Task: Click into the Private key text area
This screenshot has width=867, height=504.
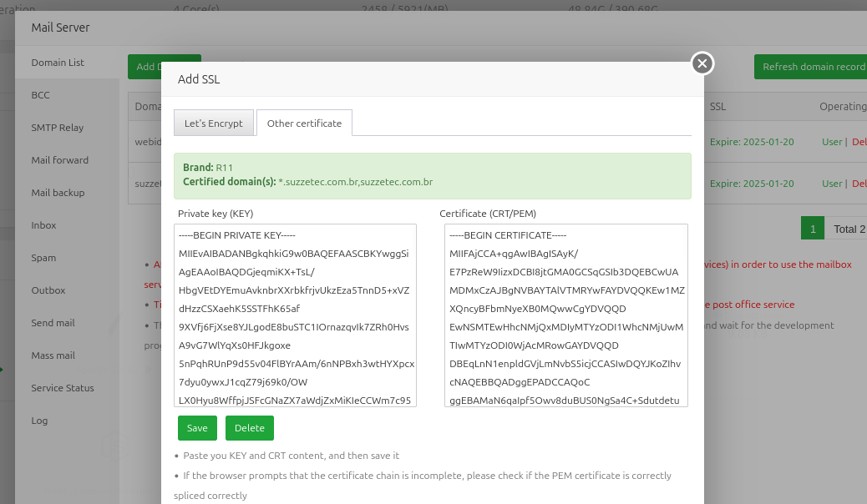Action: (297, 315)
